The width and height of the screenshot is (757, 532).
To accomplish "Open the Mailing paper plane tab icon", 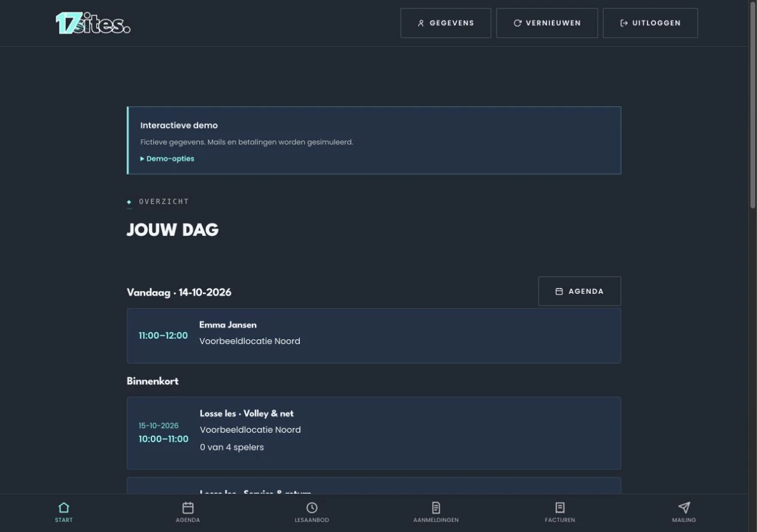I will [684, 507].
